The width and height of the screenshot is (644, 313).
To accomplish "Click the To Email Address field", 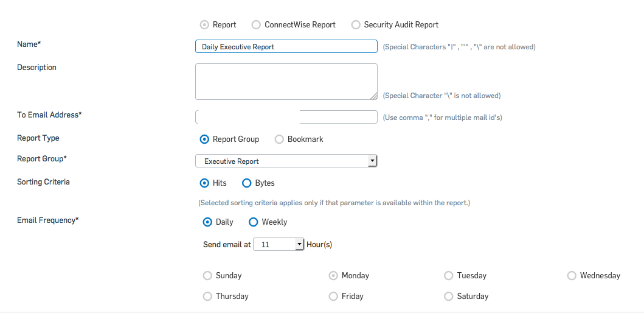I will 286,117.
